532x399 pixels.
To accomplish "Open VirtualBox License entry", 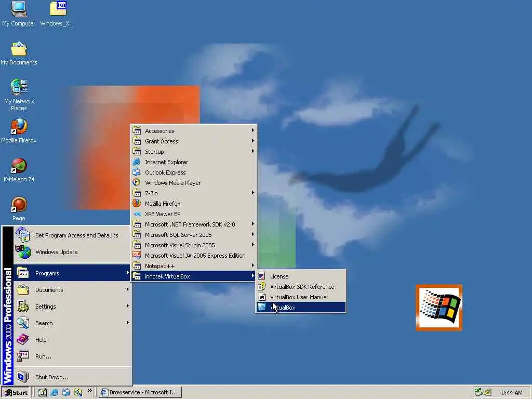I will pyautogui.click(x=301, y=276).
